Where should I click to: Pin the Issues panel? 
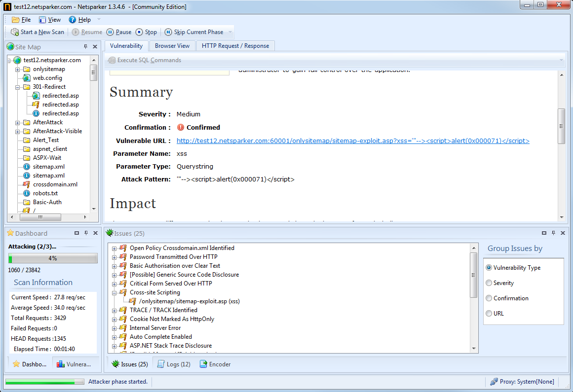pyautogui.click(x=553, y=233)
